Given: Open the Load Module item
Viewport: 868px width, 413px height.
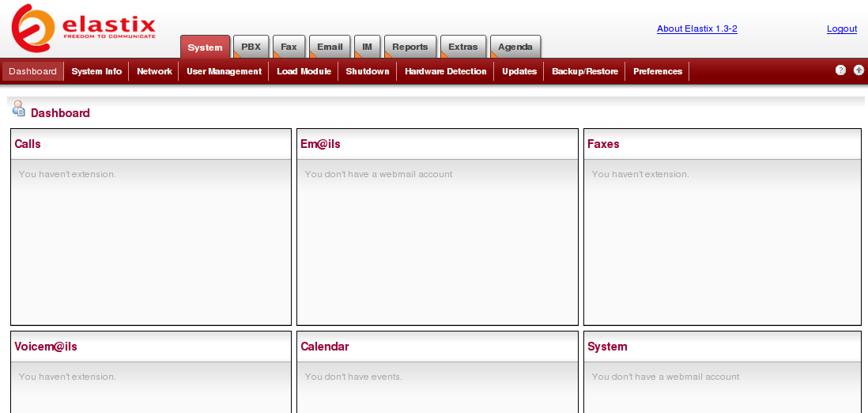Looking at the screenshot, I should tap(304, 71).
